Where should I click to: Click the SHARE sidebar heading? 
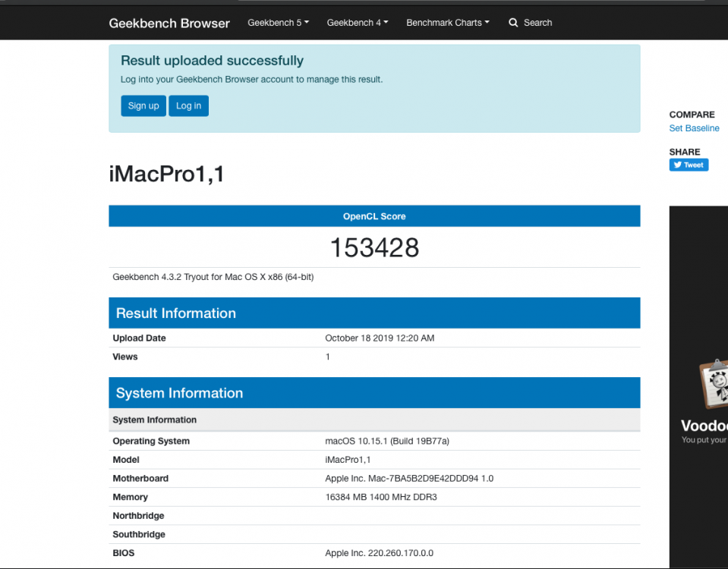(x=685, y=152)
